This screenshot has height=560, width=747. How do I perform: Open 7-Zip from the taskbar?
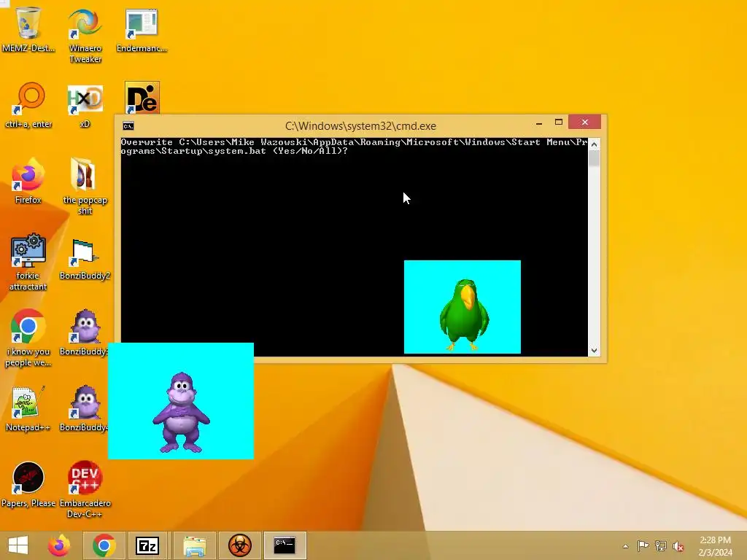[147, 545]
